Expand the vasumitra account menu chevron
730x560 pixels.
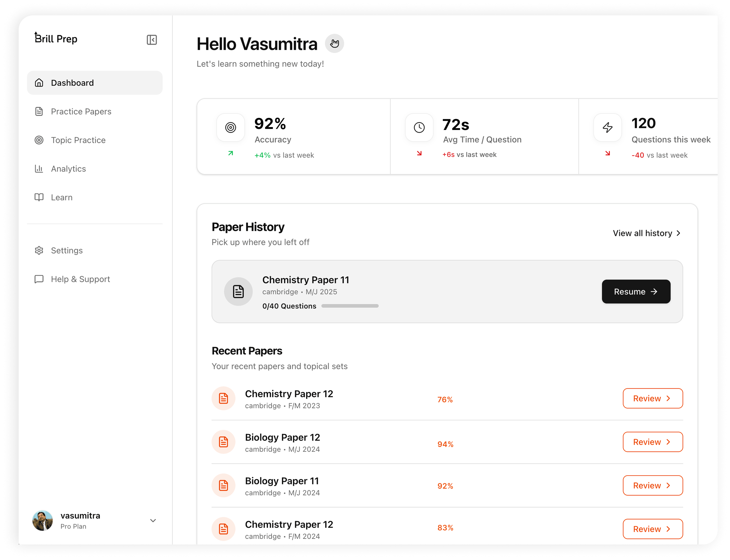153,520
